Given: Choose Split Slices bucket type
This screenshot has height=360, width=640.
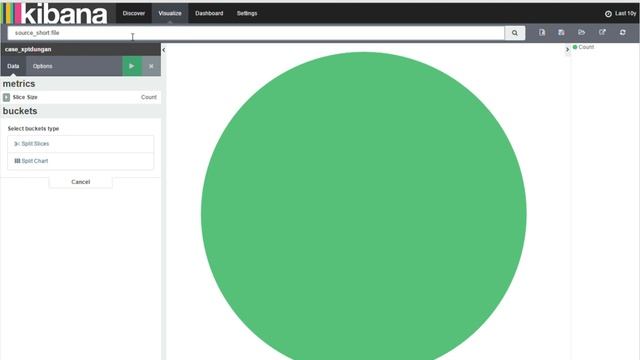Looking at the screenshot, I should pyautogui.click(x=80, y=144).
